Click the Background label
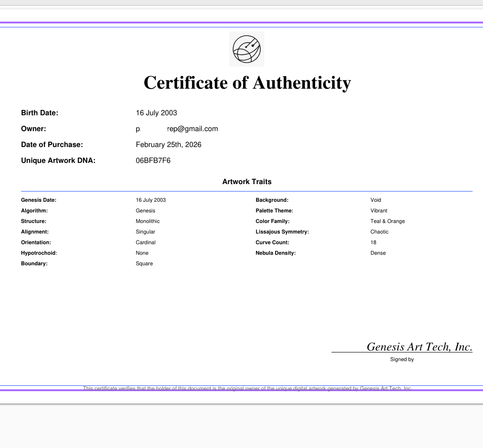This screenshot has width=483, height=448. [272, 200]
